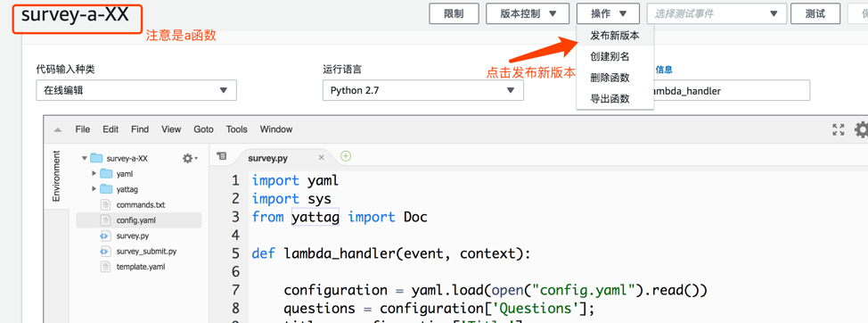The height and width of the screenshot is (323, 868).
Task: Open the Window menu in editor
Action: pos(276,129)
